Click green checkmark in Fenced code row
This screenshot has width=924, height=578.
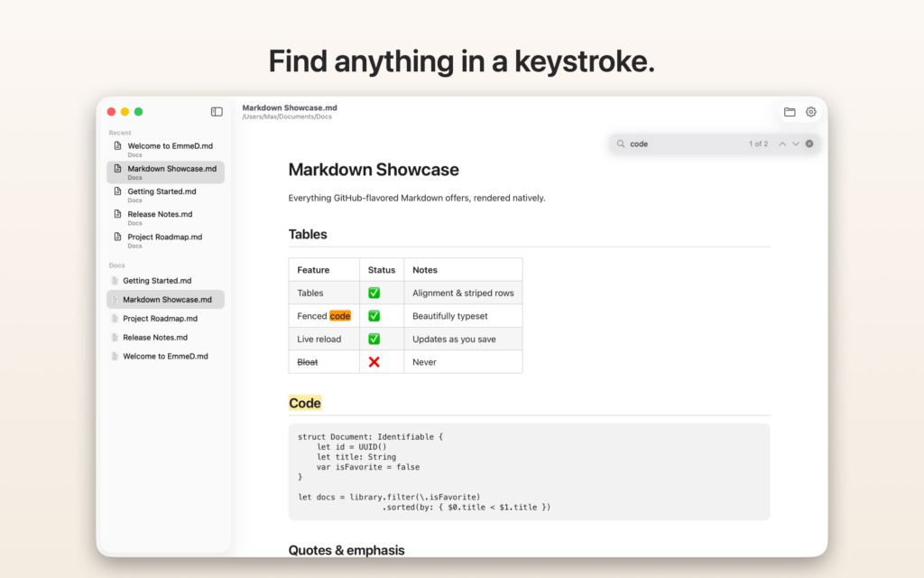[x=374, y=316]
